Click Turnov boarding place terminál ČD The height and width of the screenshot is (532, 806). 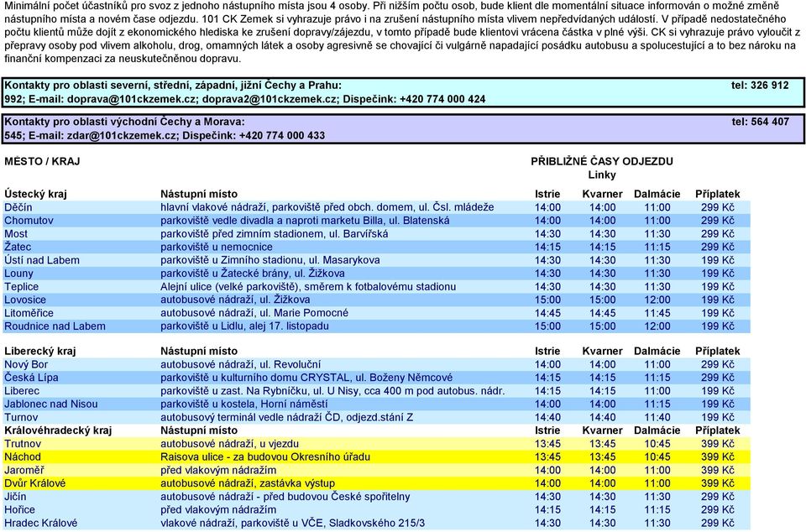point(287,418)
